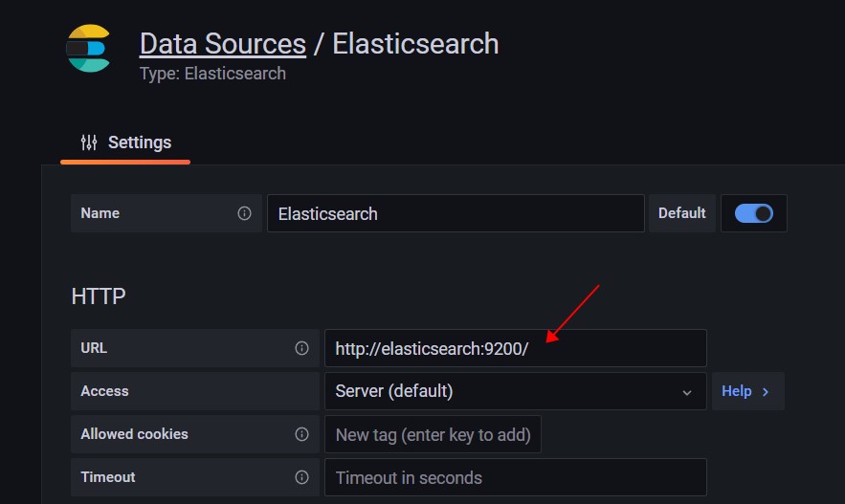Click the Elasticsearch page title text
The height and width of the screenshot is (504, 845).
click(415, 44)
